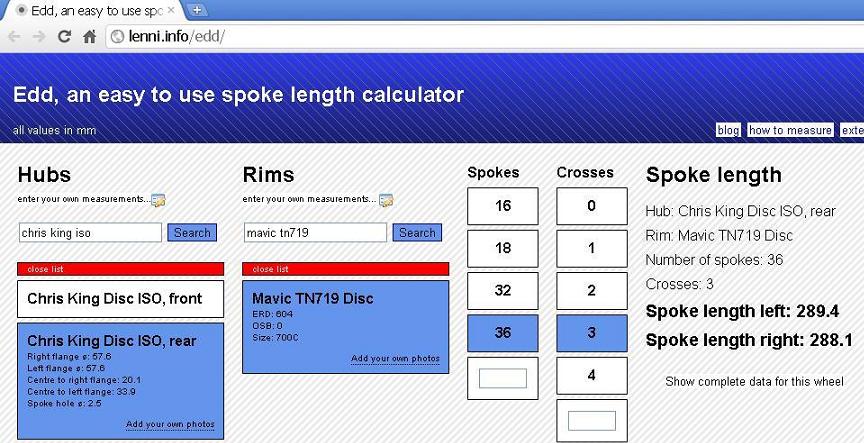
Task: Click the Search button for rims
Action: [x=417, y=233]
